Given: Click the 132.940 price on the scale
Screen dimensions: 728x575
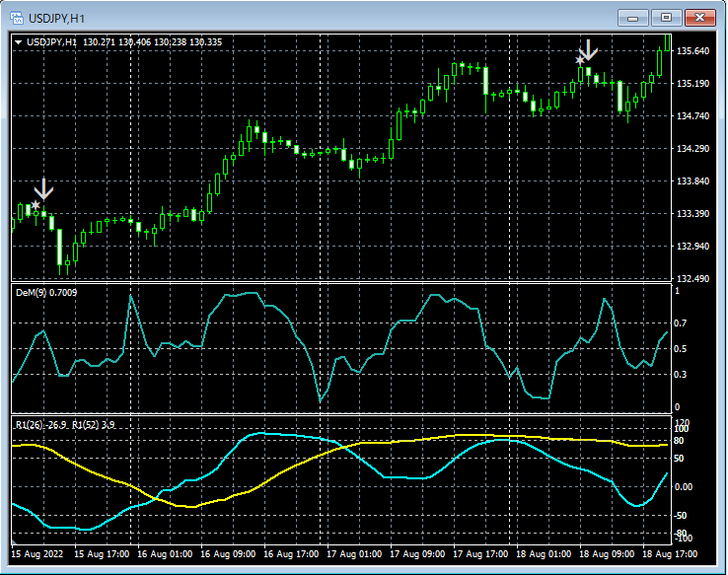Looking at the screenshot, I should 692,247.
